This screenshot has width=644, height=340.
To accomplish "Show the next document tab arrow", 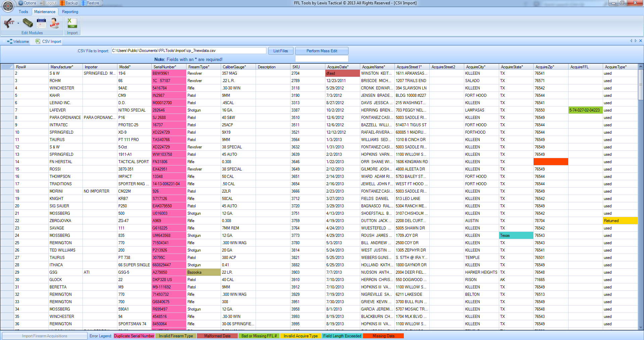I will [636, 41].
